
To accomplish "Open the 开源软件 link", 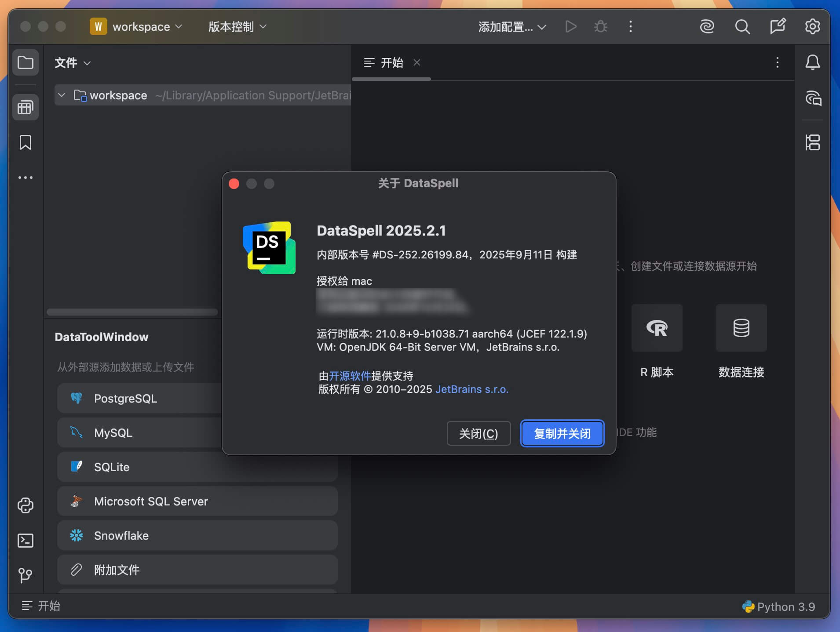I will tap(350, 376).
